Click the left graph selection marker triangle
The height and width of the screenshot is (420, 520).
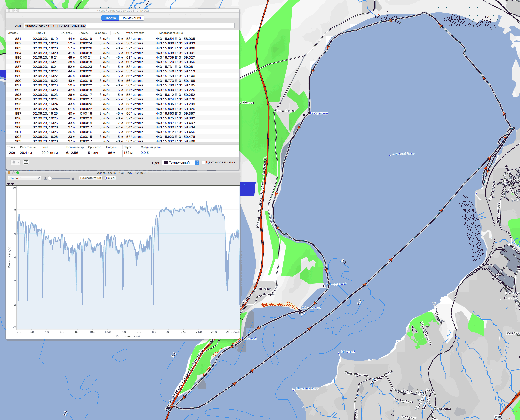(9, 184)
